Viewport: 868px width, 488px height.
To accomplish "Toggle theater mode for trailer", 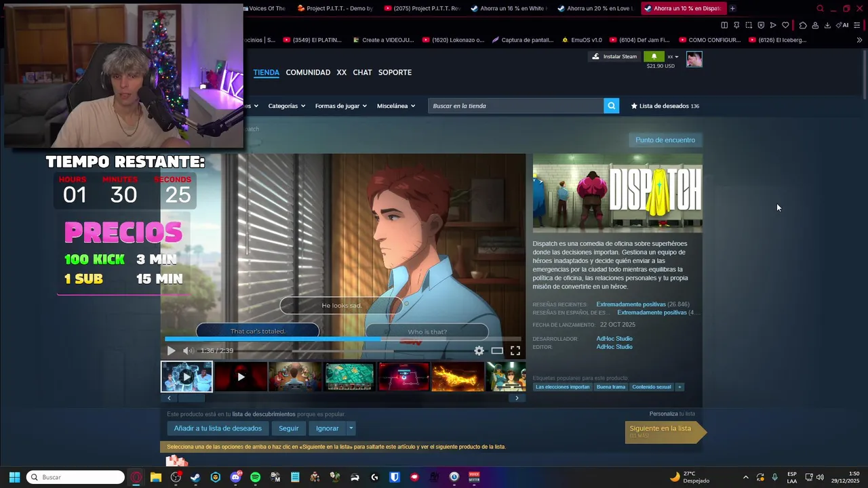I will point(497,350).
